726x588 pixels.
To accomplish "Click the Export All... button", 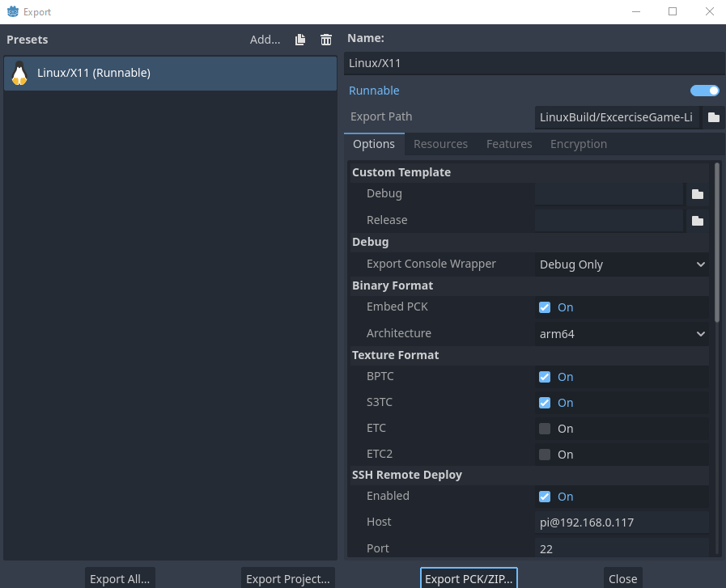I will coord(120,578).
